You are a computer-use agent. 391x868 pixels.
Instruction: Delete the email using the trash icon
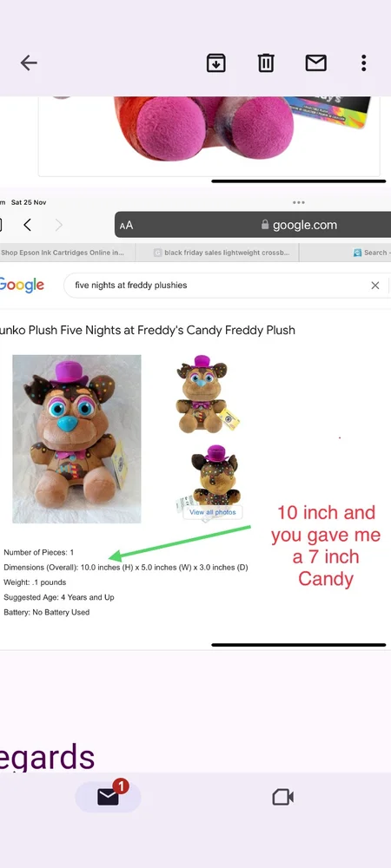266,63
